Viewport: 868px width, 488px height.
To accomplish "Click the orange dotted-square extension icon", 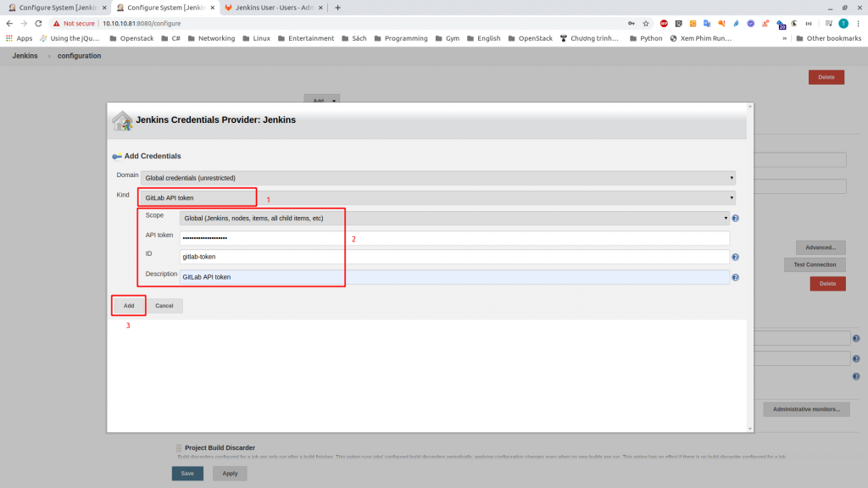I will click(693, 23).
